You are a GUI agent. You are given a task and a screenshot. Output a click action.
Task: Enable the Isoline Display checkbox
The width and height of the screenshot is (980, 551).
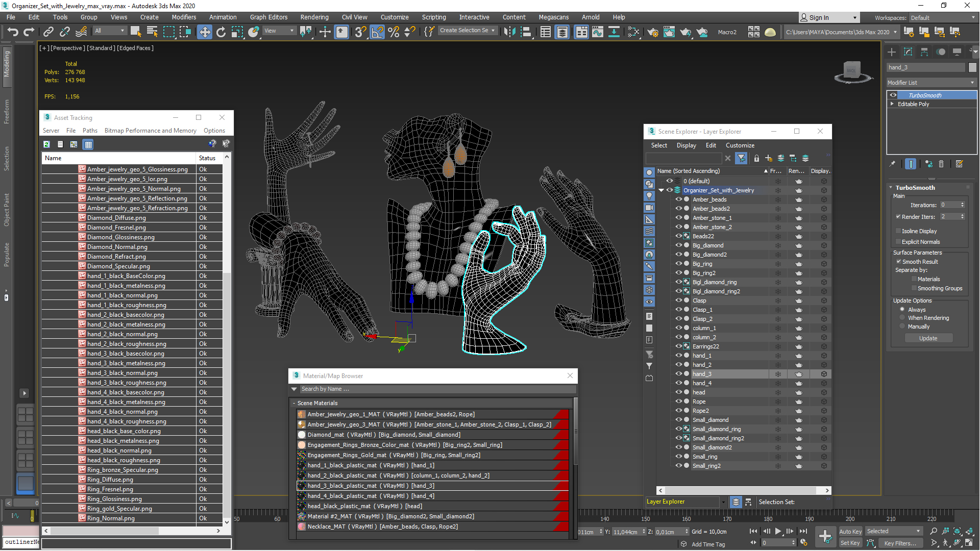[x=898, y=231]
